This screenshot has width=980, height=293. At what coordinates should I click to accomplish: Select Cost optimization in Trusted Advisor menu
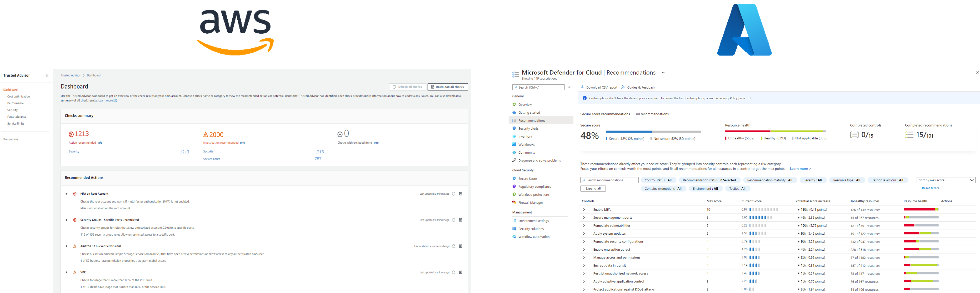pos(19,97)
